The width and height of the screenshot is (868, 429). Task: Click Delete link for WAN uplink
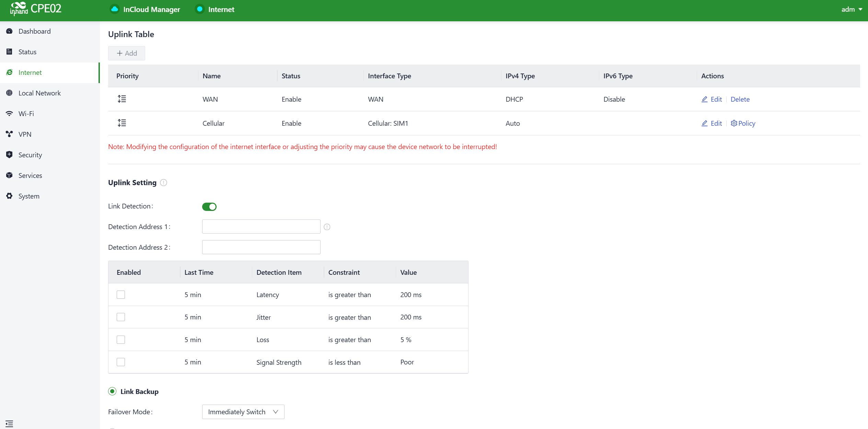(x=740, y=99)
